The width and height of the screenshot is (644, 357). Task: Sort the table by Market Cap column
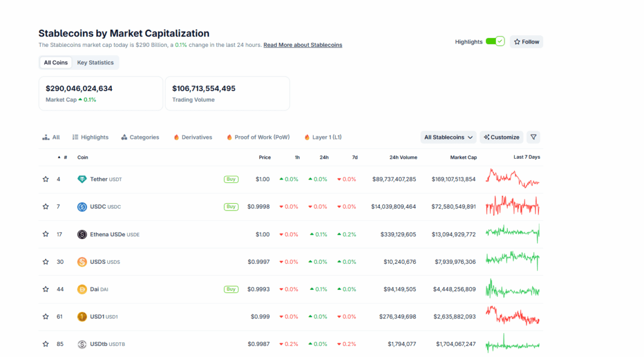pos(463,158)
